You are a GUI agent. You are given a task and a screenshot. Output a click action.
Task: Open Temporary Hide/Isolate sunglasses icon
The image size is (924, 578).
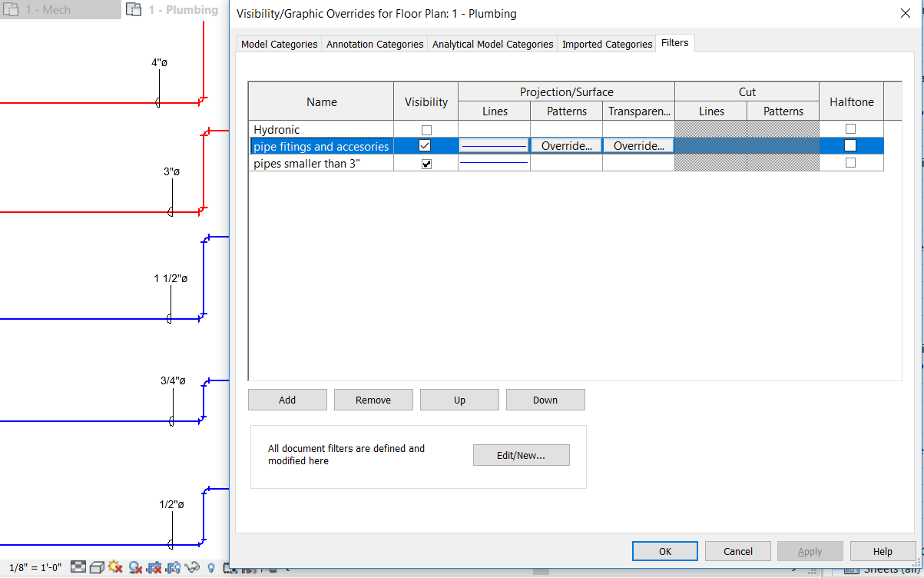tap(192, 567)
